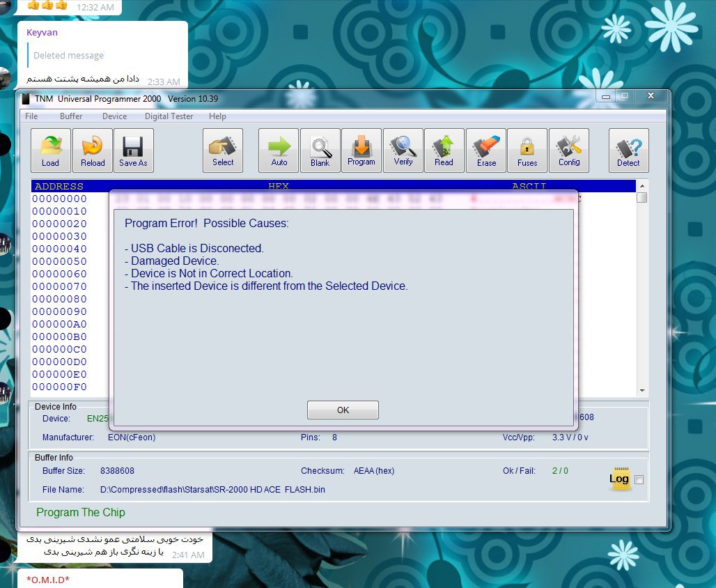Image resolution: width=716 pixels, height=588 pixels.
Task: Click the Program Error dialog heading text
Action: click(207, 223)
